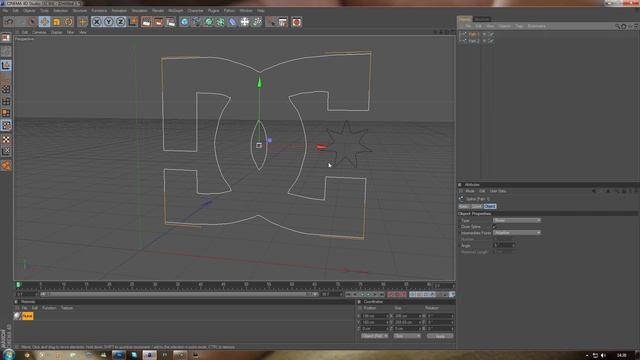This screenshot has height=360, width=640.
Task: Switch to the Coord. tab in Attributes
Action: tap(477, 207)
